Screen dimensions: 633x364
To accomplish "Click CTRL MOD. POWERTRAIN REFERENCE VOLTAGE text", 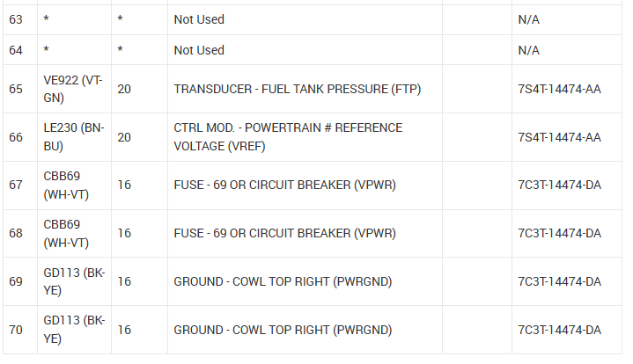I will (288, 137).
